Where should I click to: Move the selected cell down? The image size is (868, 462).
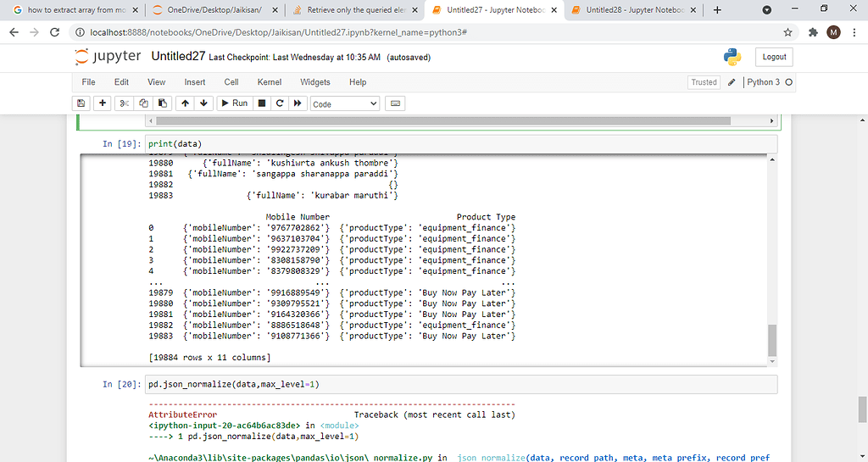pos(203,103)
